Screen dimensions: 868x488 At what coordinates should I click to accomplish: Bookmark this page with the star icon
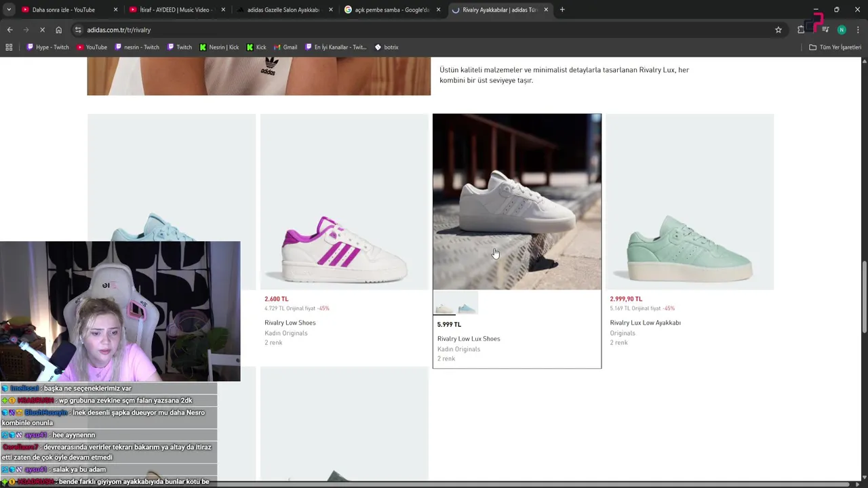pyautogui.click(x=778, y=30)
